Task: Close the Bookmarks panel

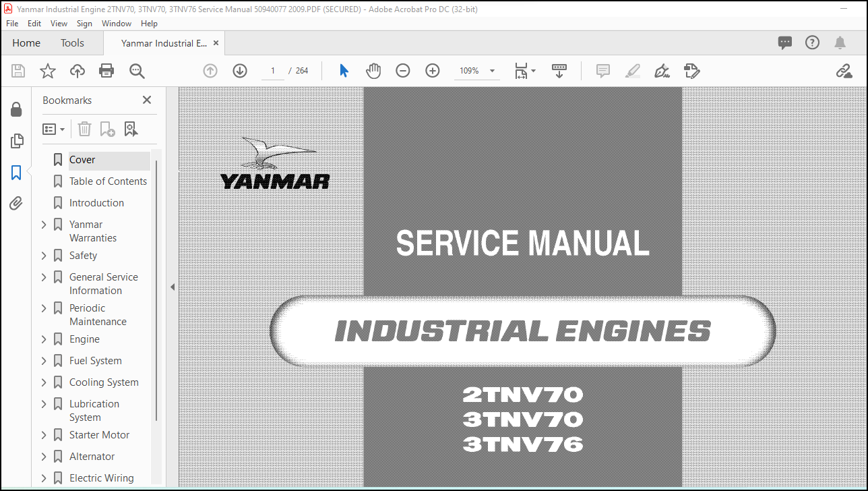Action: 147,100
